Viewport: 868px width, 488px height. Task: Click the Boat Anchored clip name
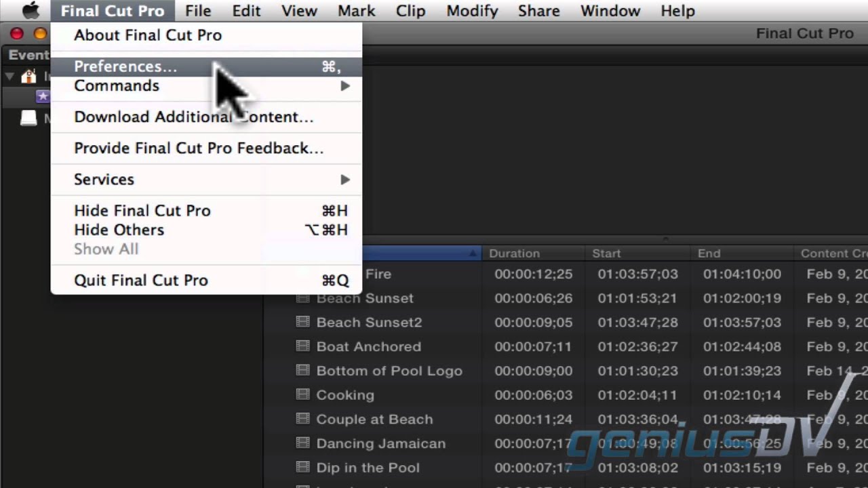[369, 347]
